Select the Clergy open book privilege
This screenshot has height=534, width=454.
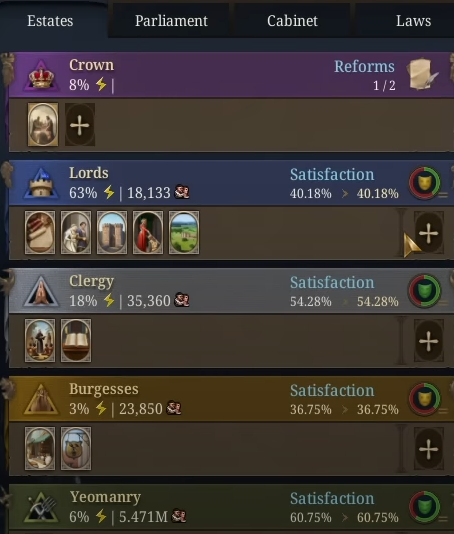(76, 341)
